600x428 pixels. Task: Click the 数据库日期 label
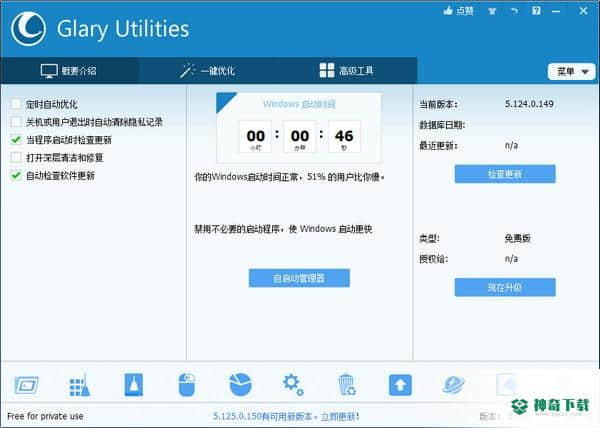pos(442,125)
